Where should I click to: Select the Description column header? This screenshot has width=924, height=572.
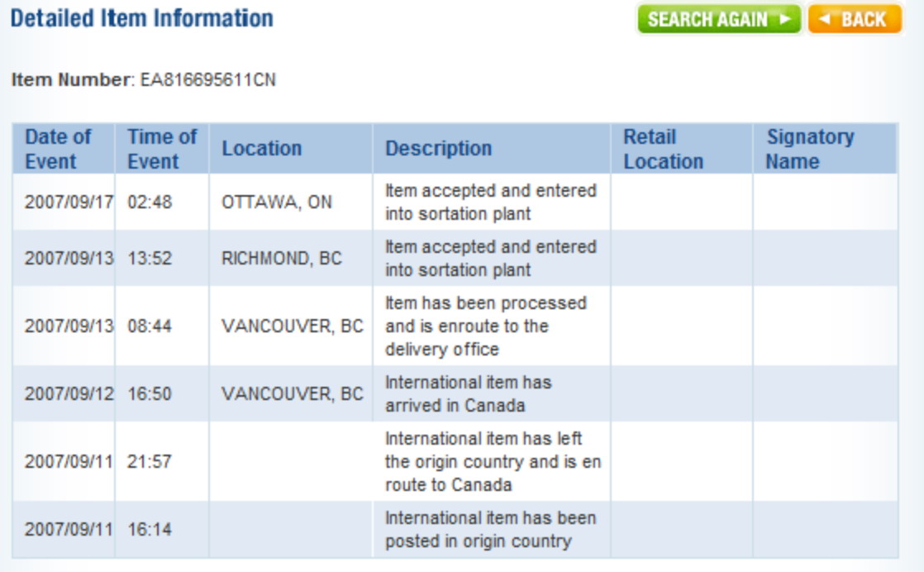(x=438, y=149)
